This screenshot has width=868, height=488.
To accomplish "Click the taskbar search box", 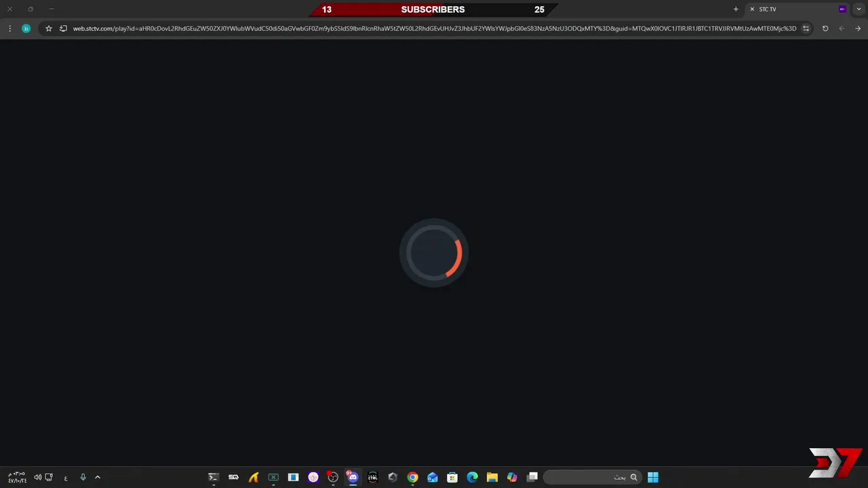I will pyautogui.click(x=593, y=477).
